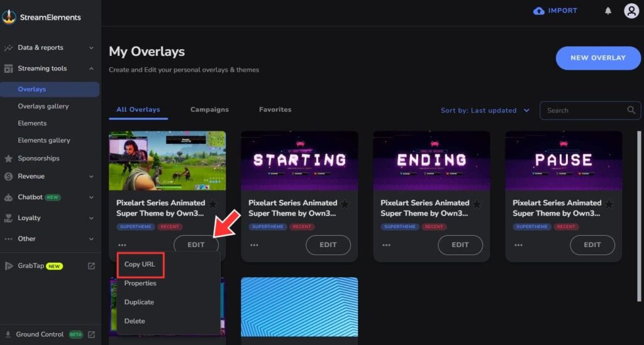
Task: Open Ground Control external link icon
Action: [91, 334]
